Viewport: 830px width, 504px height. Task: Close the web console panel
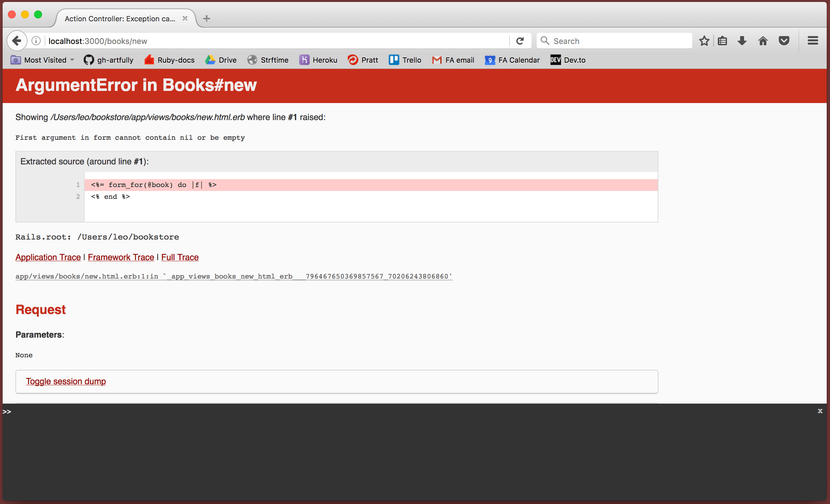coord(820,411)
